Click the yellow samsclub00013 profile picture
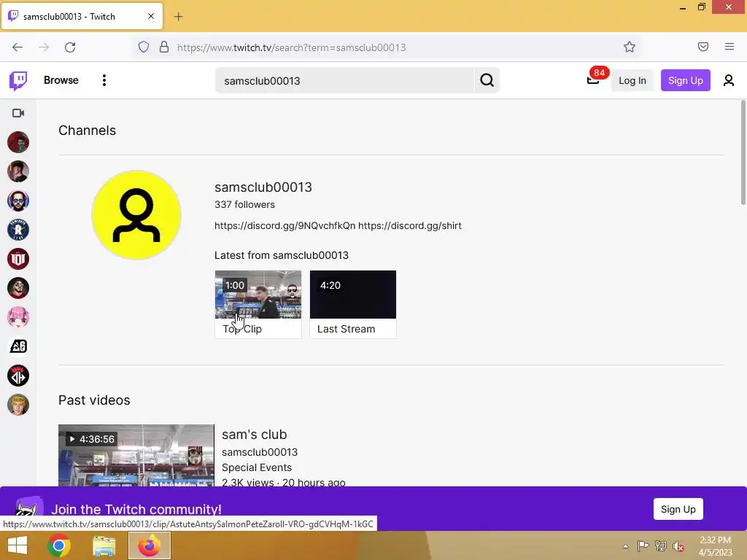747x560 pixels. coord(136,215)
